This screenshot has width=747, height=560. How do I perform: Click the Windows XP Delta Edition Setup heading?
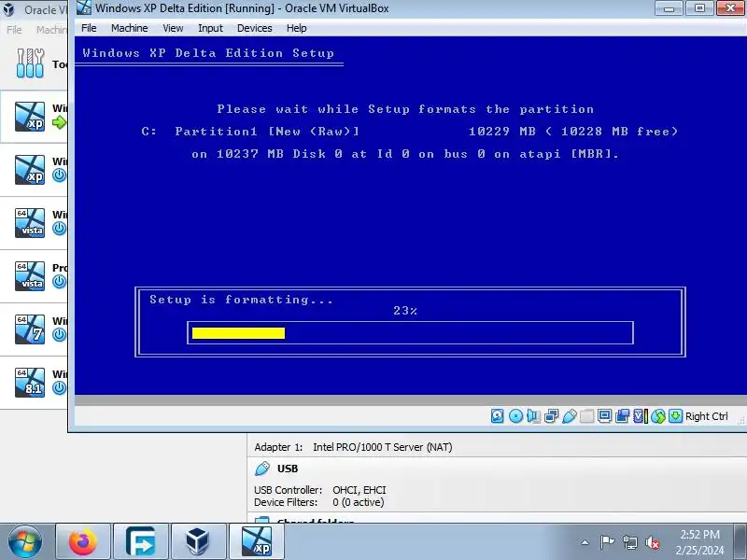pos(208,53)
